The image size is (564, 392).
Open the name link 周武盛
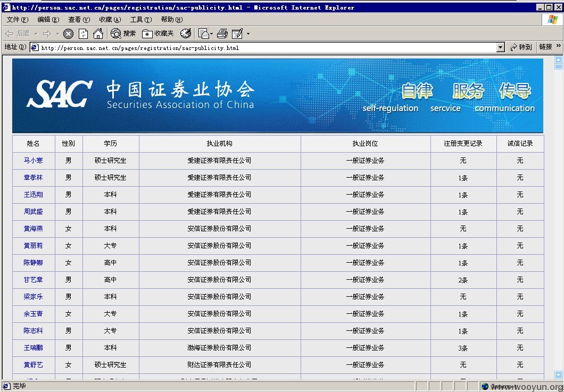coord(33,212)
